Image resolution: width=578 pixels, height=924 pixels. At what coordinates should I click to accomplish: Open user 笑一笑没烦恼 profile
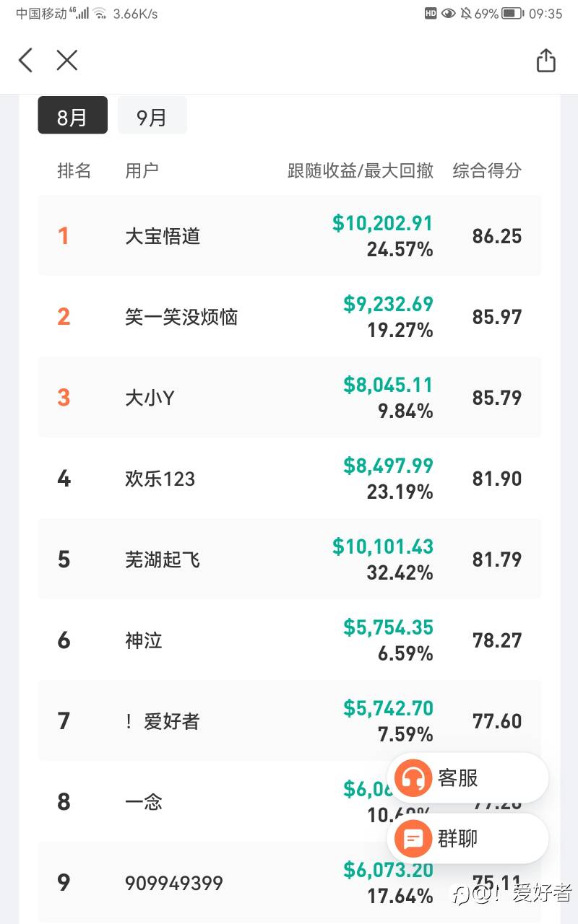click(x=181, y=317)
